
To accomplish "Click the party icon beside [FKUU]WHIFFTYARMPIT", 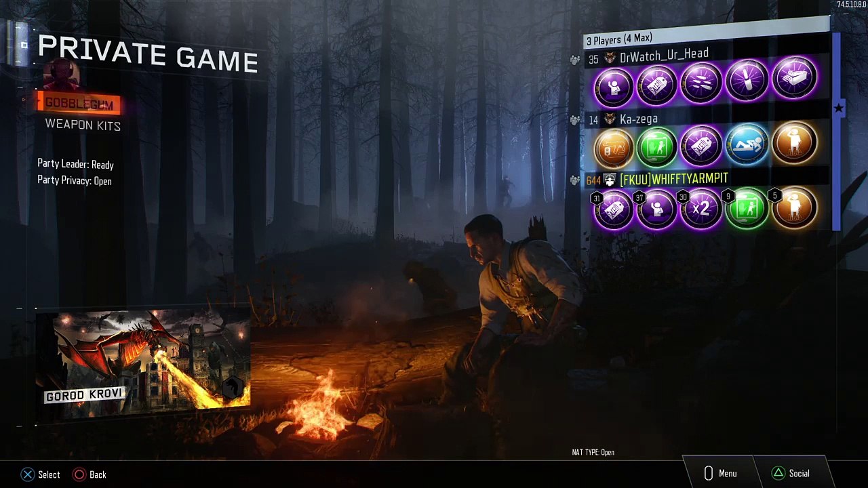I will (x=575, y=180).
